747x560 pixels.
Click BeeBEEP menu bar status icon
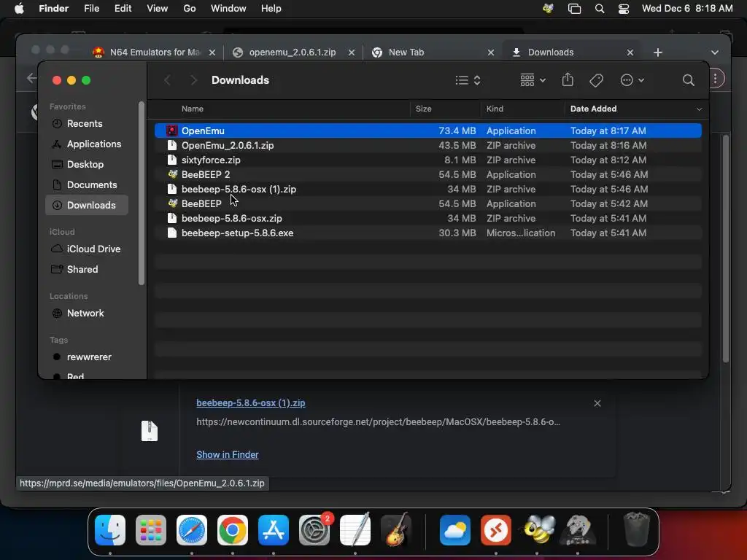pyautogui.click(x=548, y=9)
